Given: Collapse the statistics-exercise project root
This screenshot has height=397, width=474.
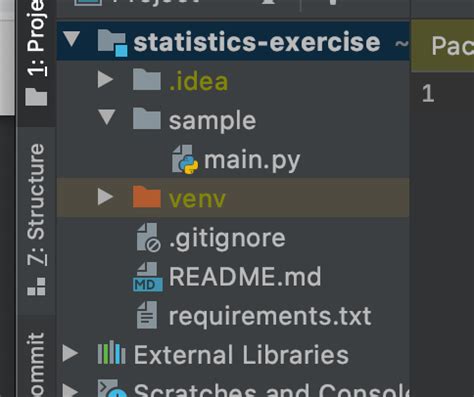Looking at the screenshot, I should click(72, 39).
